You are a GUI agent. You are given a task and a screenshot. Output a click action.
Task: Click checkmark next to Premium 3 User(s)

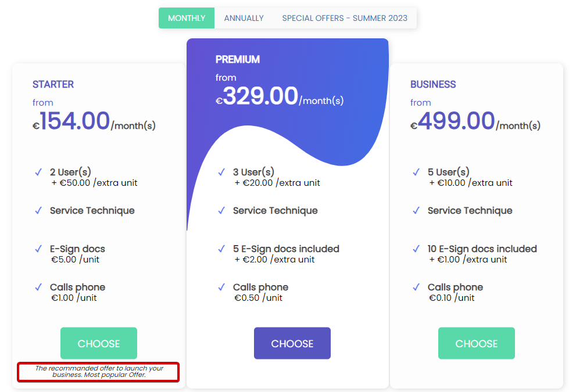pyautogui.click(x=221, y=172)
